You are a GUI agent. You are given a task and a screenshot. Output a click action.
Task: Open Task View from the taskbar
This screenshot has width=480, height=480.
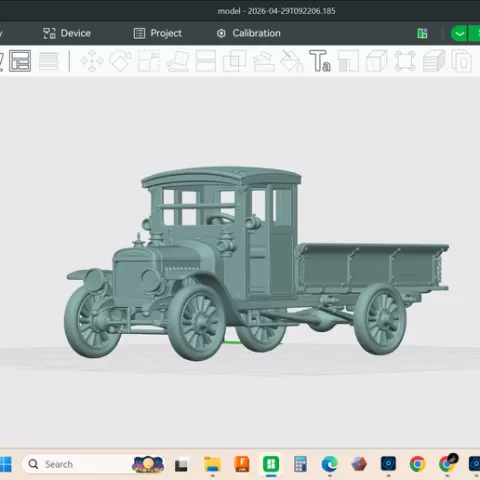point(181,465)
